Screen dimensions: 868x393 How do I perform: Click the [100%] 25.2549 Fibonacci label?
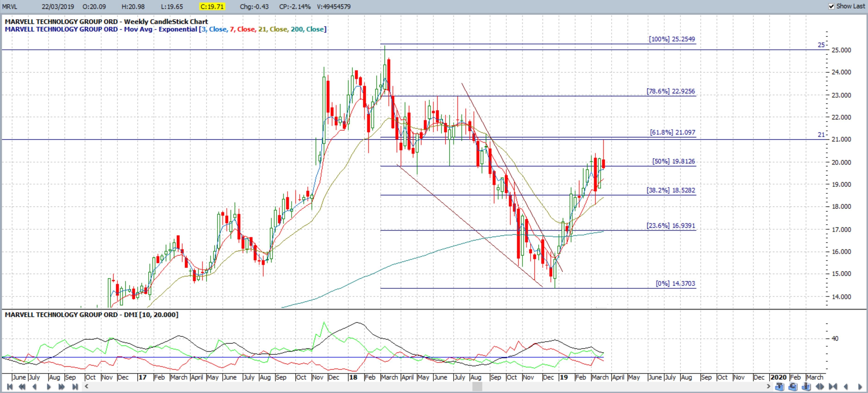[x=672, y=39]
